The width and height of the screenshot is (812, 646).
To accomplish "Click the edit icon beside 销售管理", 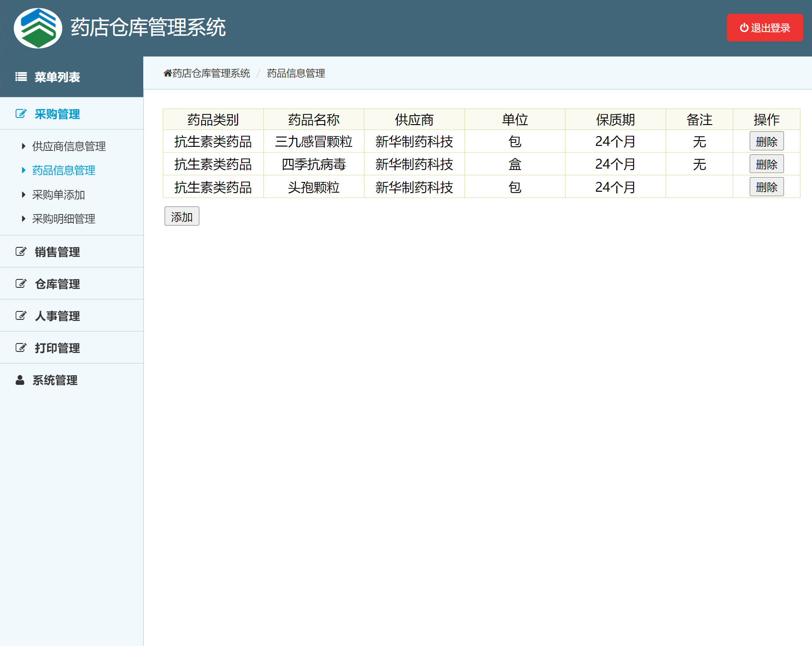I will (20, 251).
